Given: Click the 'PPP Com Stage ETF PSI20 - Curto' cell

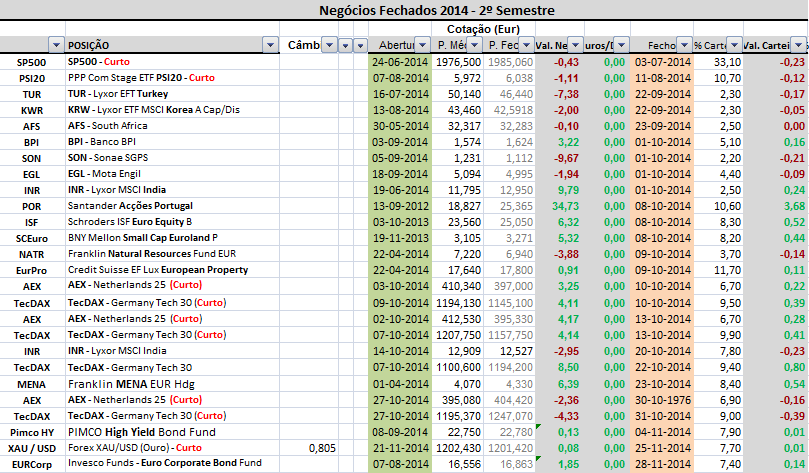Looking at the screenshot, I should pos(172,78).
